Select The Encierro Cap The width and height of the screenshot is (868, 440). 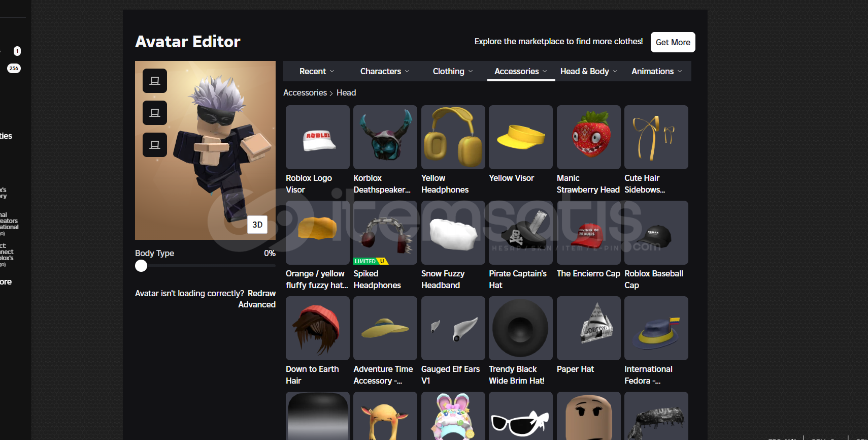[589, 233]
